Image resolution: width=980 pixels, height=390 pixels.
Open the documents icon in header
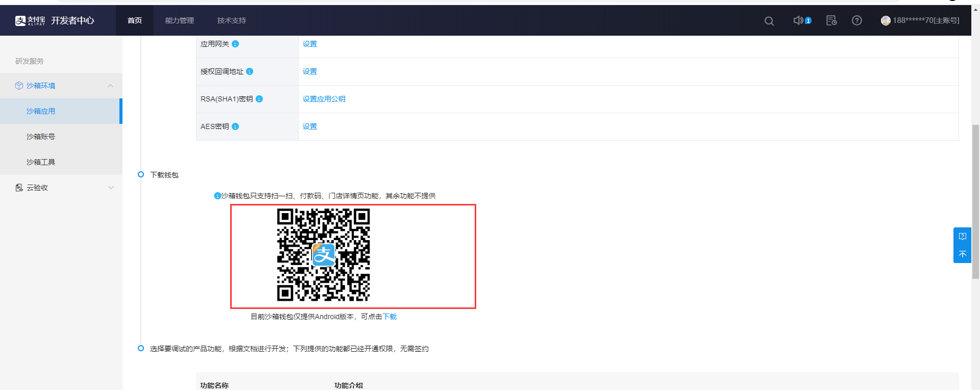pyautogui.click(x=831, y=20)
